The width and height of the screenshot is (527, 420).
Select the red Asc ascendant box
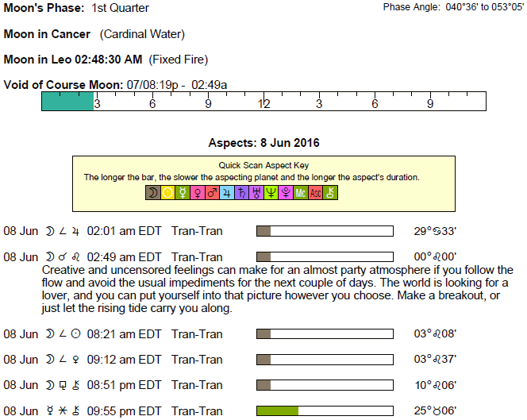click(316, 192)
